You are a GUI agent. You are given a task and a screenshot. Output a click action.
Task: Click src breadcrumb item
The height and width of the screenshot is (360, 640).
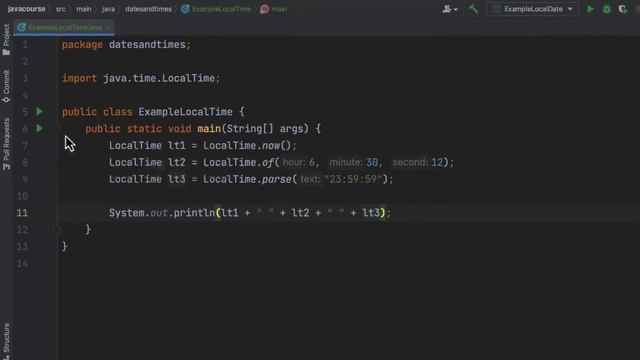pos(61,9)
